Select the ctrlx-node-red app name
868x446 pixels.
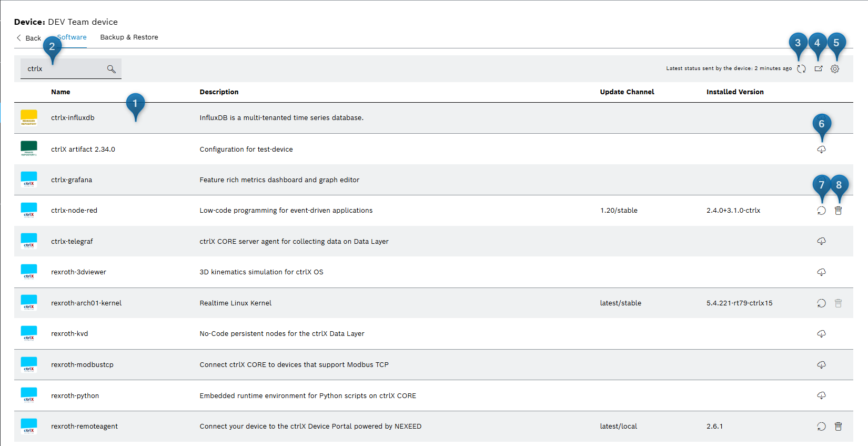(74, 211)
